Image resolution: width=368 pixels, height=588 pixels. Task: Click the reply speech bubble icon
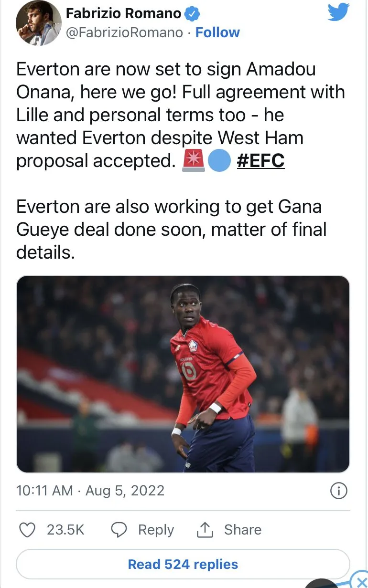click(119, 530)
